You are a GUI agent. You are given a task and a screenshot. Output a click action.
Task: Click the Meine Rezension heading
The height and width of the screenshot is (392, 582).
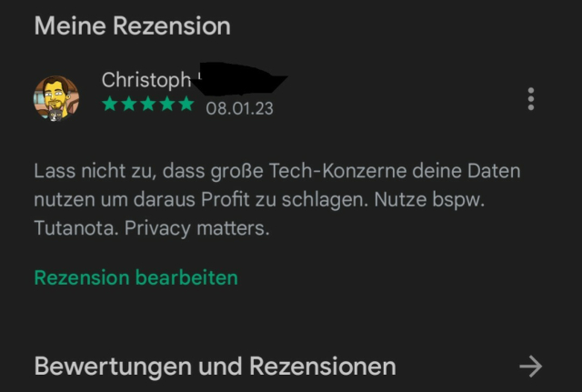pos(133,26)
